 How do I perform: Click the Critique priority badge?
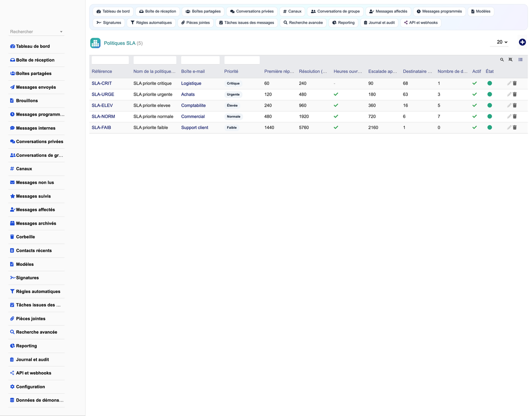point(233,83)
